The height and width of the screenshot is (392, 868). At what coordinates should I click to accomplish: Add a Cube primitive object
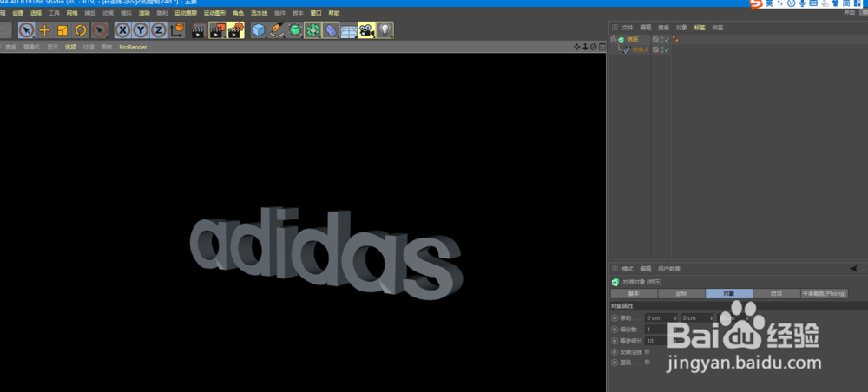(x=259, y=30)
